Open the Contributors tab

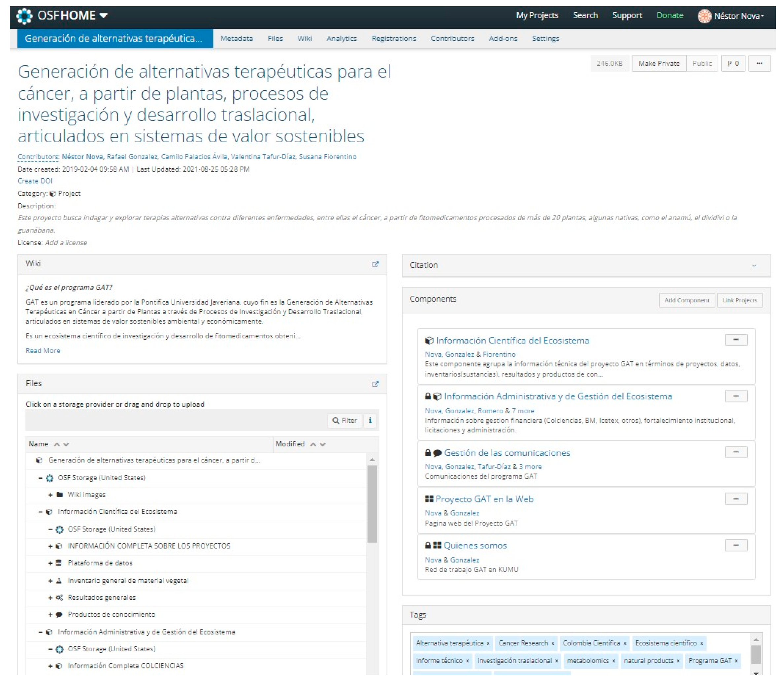[452, 39]
